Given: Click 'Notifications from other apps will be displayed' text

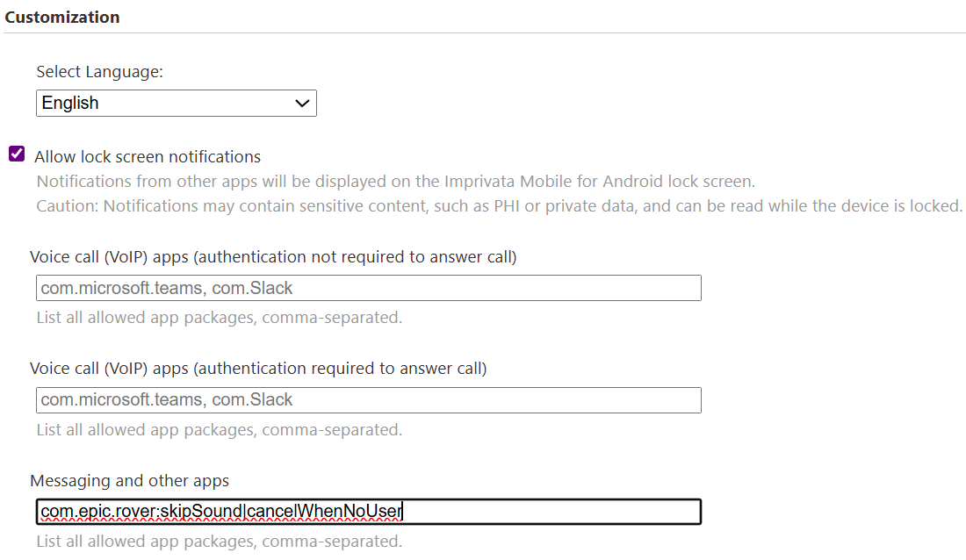Looking at the screenshot, I should click(395, 181).
